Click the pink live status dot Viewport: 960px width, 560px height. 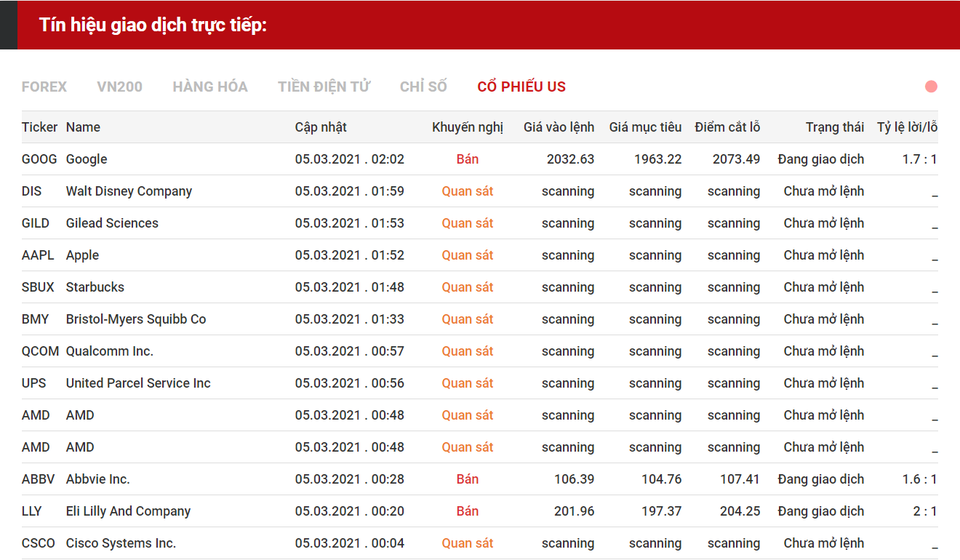click(x=931, y=87)
